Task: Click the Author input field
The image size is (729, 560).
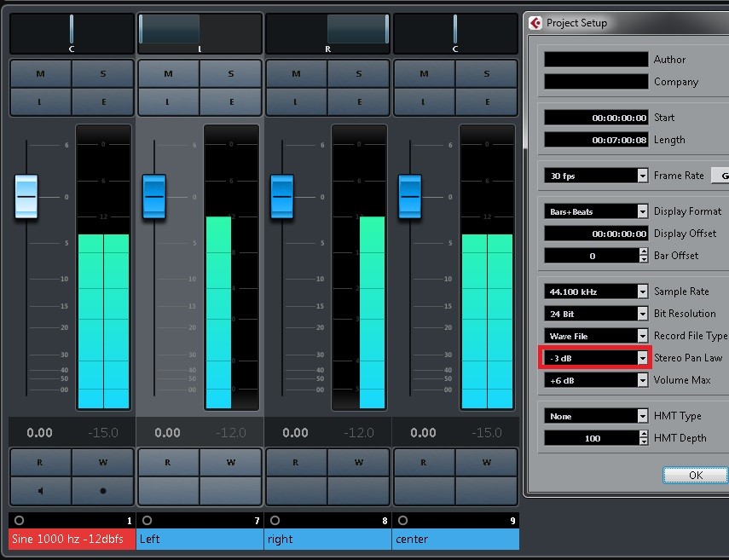Action: (596, 60)
